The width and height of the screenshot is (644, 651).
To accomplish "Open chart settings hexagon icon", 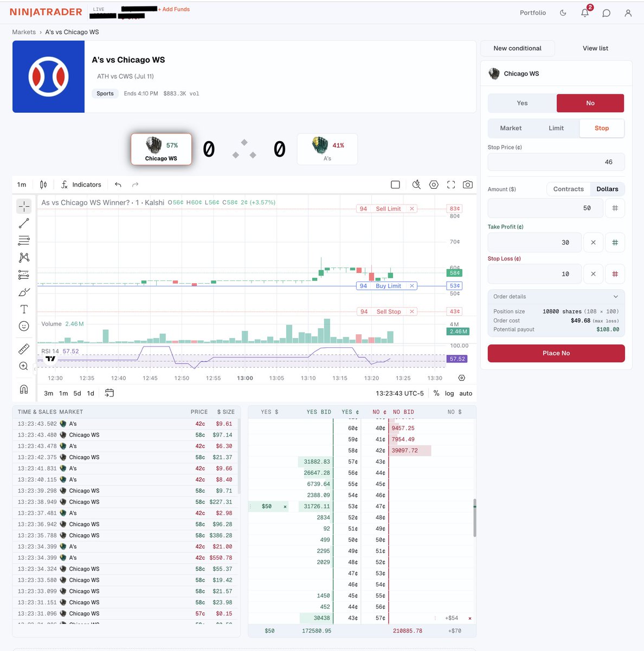I will (x=434, y=184).
